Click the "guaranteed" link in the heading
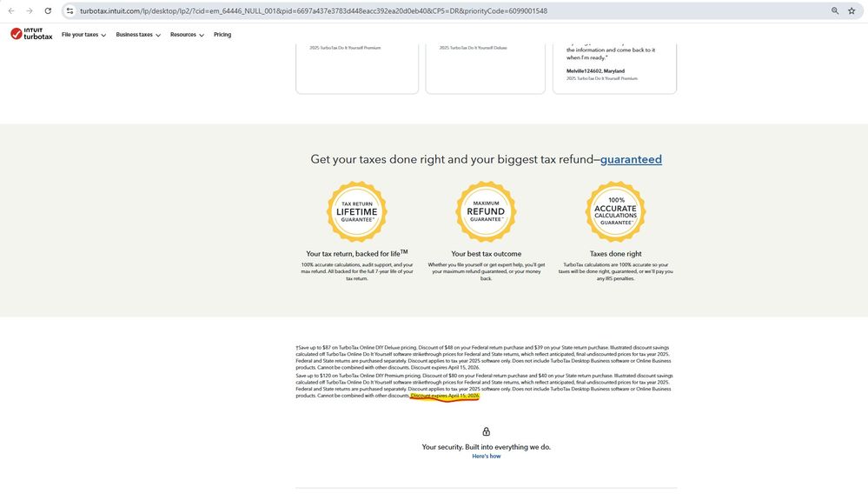The width and height of the screenshot is (868, 494). pyautogui.click(x=631, y=159)
